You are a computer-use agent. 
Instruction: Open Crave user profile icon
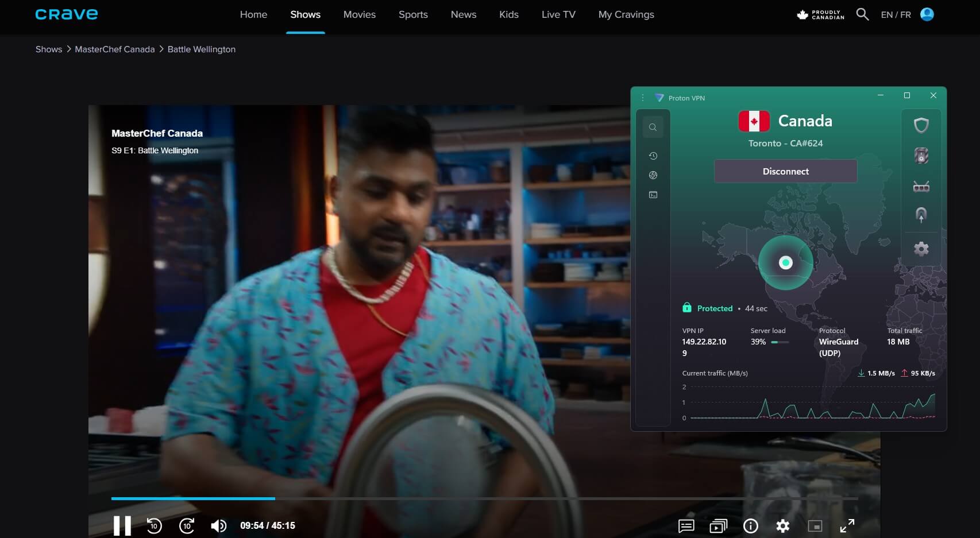point(927,14)
